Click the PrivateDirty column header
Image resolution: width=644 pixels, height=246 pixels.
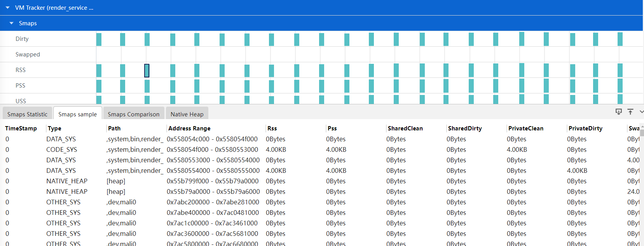(x=585, y=128)
